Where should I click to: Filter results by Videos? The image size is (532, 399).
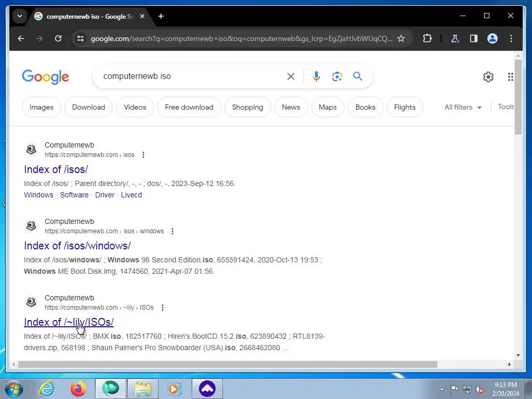pyautogui.click(x=135, y=107)
